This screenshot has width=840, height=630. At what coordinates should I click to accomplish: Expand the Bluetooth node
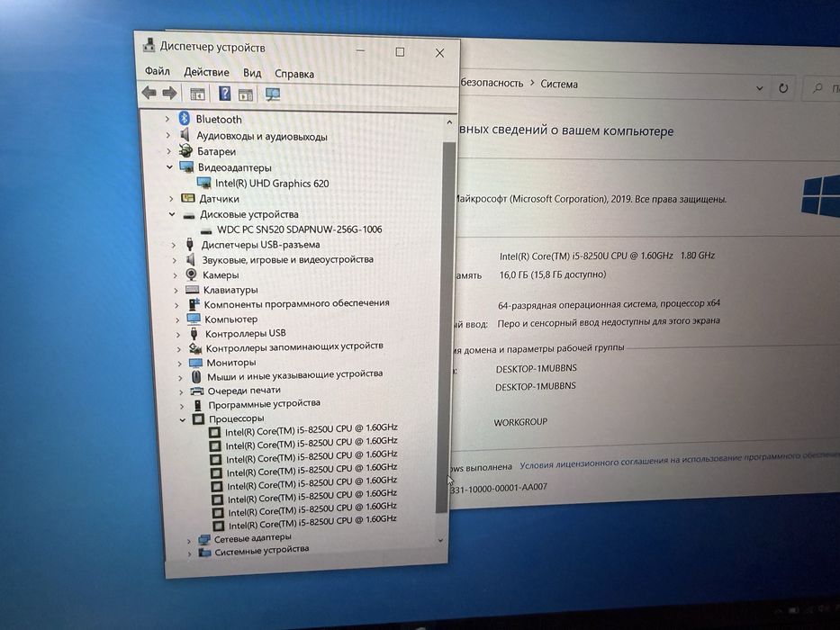click(x=167, y=119)
